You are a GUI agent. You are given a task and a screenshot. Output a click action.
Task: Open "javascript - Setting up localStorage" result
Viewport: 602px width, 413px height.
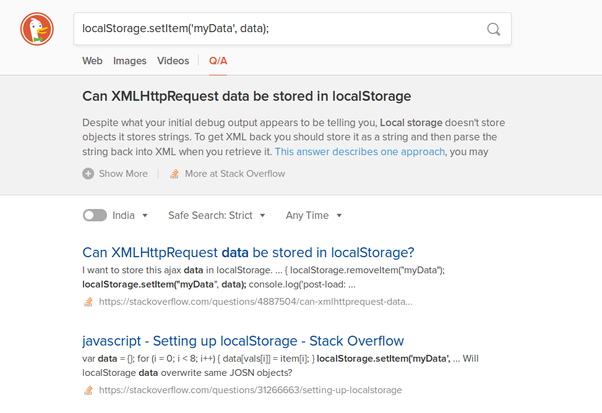243,340
